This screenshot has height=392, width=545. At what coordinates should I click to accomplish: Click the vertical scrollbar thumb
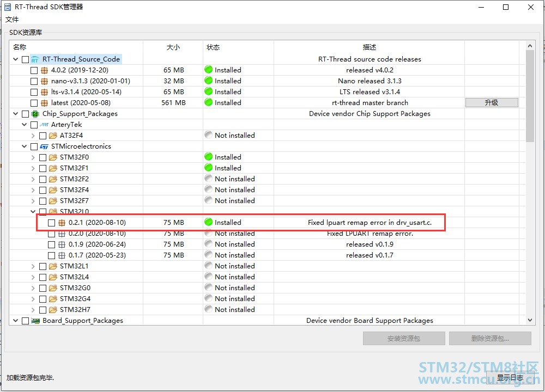(530, 96)
